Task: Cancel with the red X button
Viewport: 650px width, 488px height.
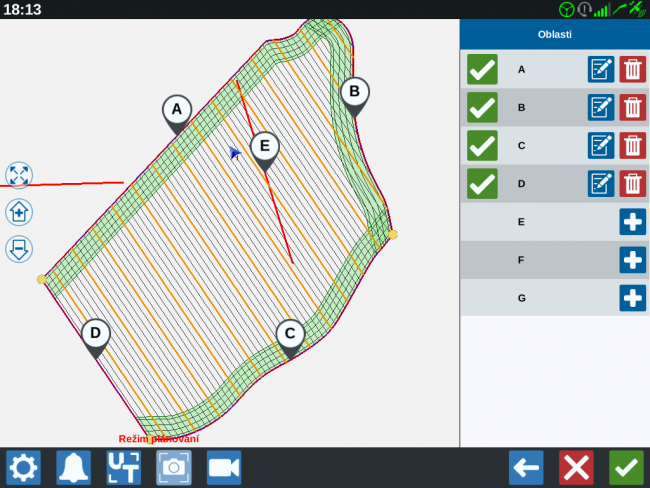Action: tap(576, 468)
